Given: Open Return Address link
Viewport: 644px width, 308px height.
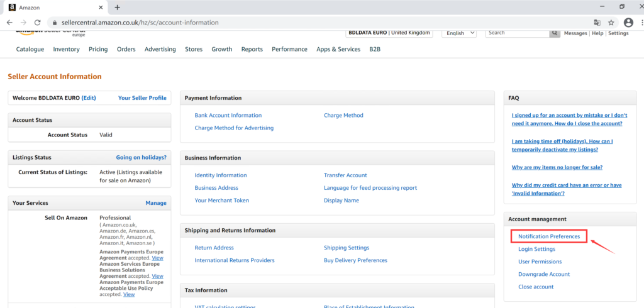Looking at the screenshot, I should click(214, 248).
